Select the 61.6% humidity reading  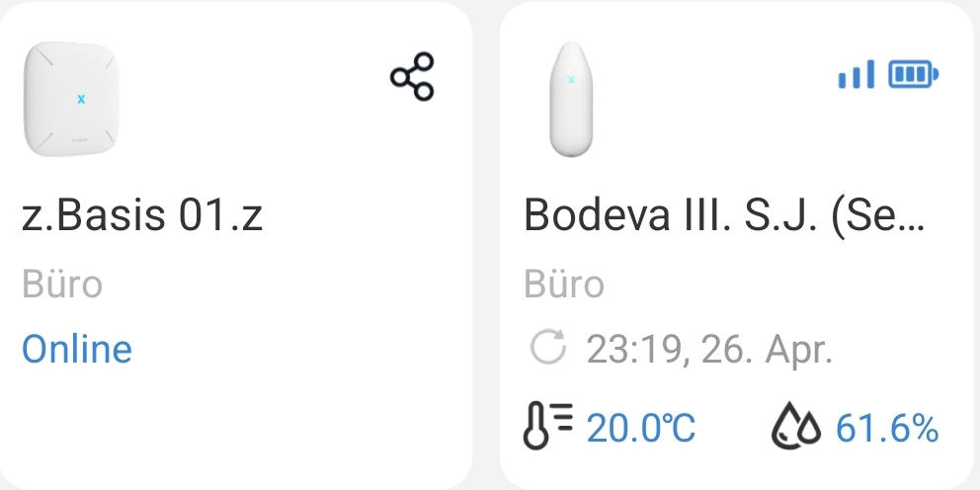click(x=886, y=429)
